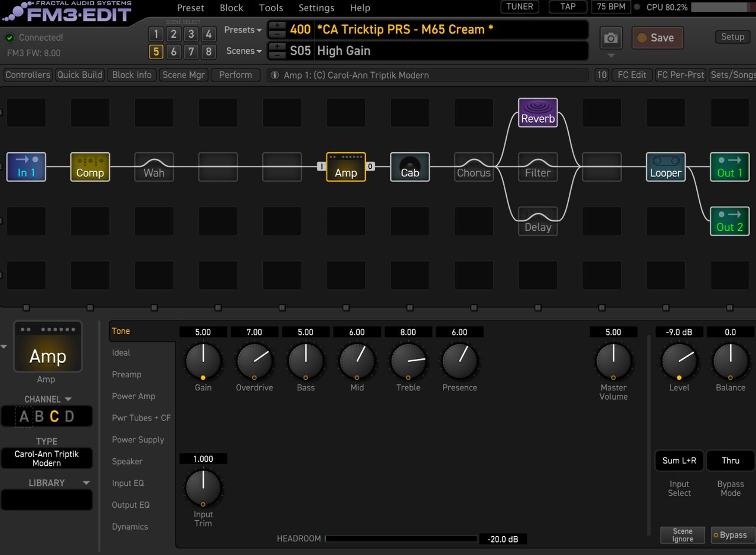This screenshot has height=555, width=756.
Task: Select the Delay block
Action: (x=538, y=221)
